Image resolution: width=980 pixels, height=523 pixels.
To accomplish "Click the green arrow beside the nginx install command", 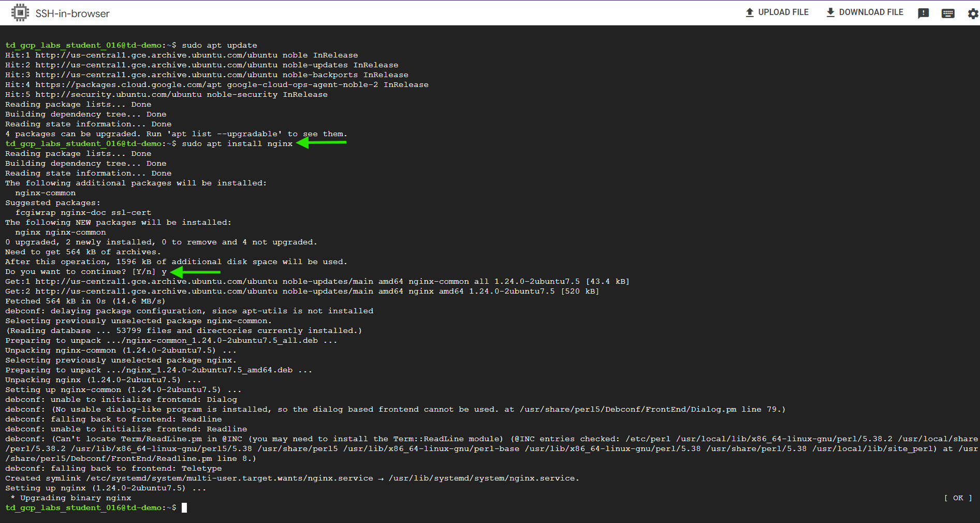I will coord(321,143).
